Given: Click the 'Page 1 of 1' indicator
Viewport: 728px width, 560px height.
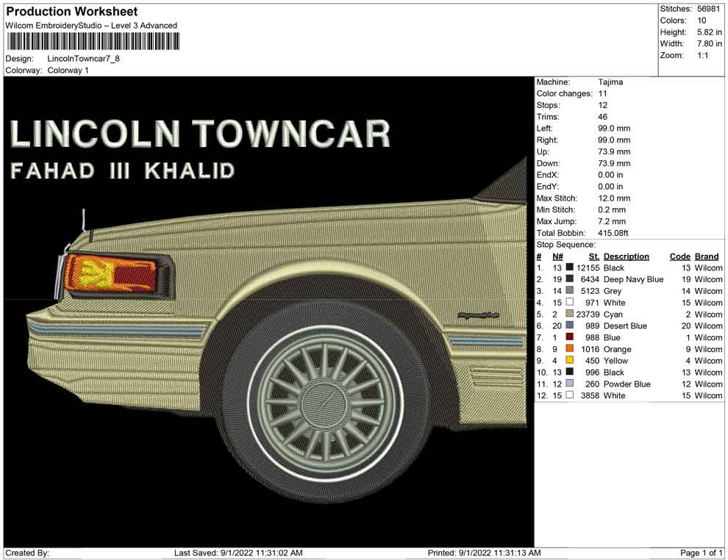Looking at the screenshot, I should click(x=701, y=553).
